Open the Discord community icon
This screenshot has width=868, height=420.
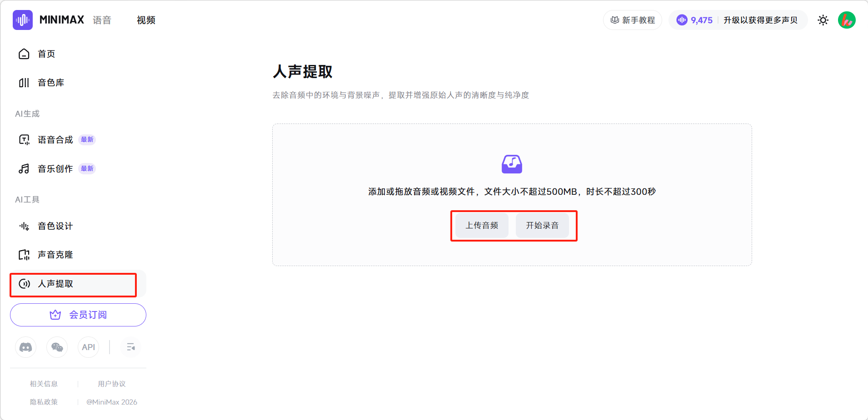tap(26, 347)
